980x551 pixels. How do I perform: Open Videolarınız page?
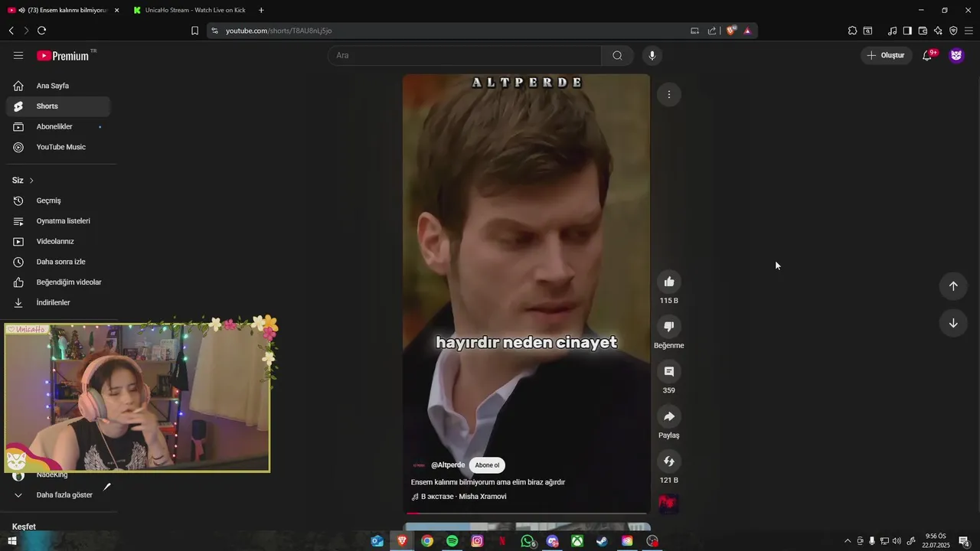coord(58,241)
